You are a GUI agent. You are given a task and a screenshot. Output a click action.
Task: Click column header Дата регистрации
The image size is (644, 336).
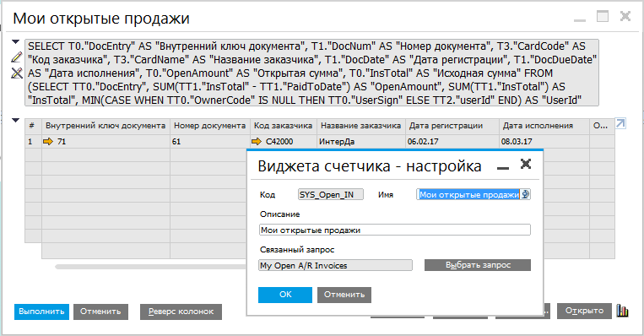point(452,126)
